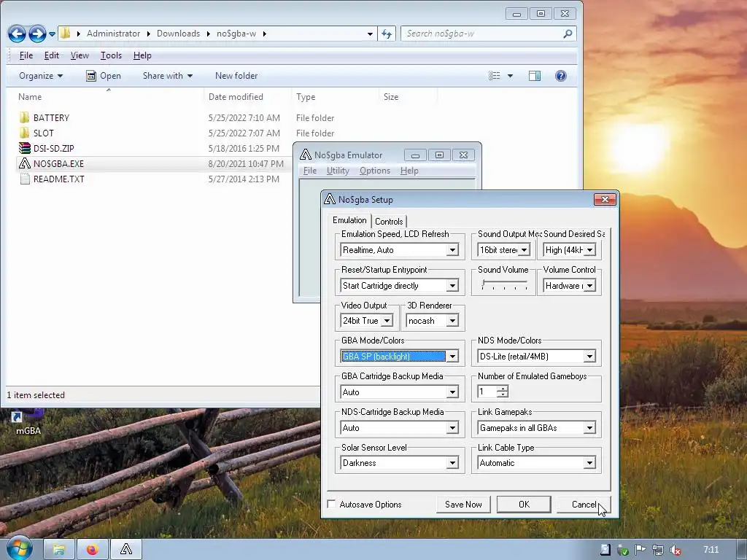Open the 3D Renderer dropdown
The image size is (747, 560).
[x=452, y=321]
